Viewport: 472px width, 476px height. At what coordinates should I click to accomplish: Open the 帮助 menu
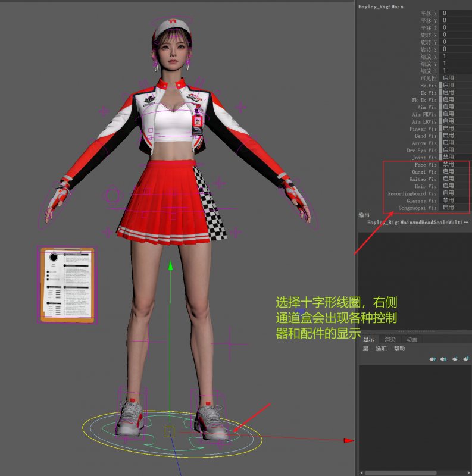click(x=399, y=349)
